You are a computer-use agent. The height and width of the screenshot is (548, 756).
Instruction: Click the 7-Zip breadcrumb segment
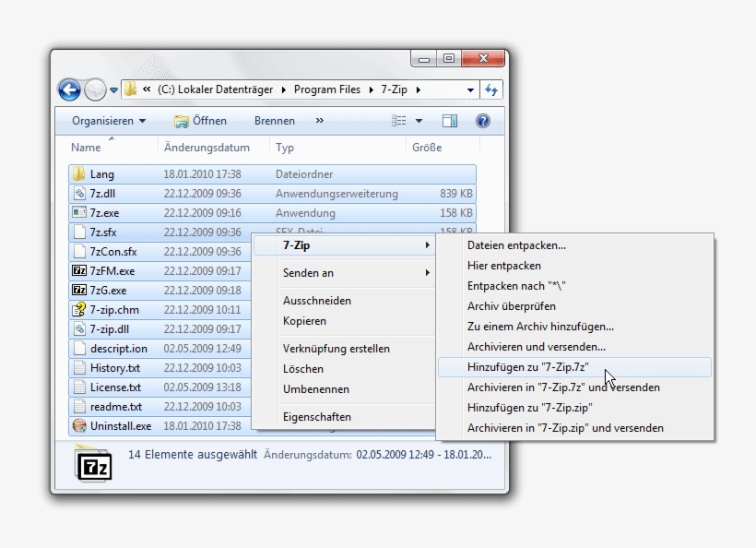(394, 89)
